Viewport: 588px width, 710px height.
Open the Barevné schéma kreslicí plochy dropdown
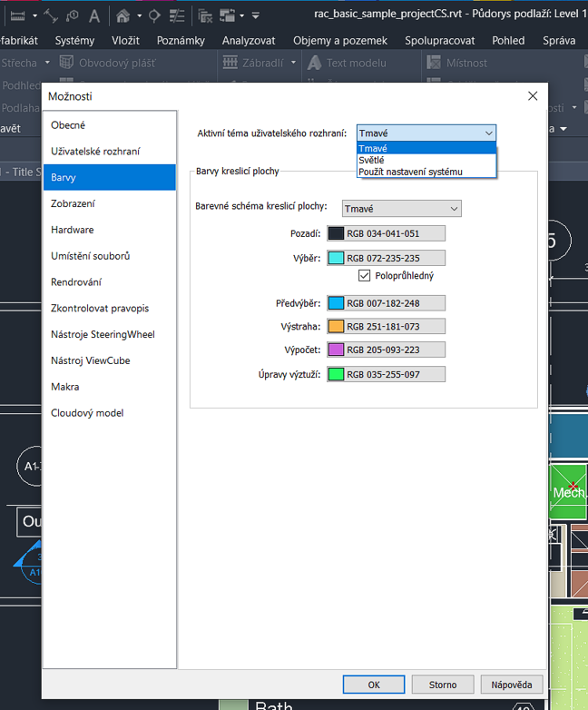401,209
